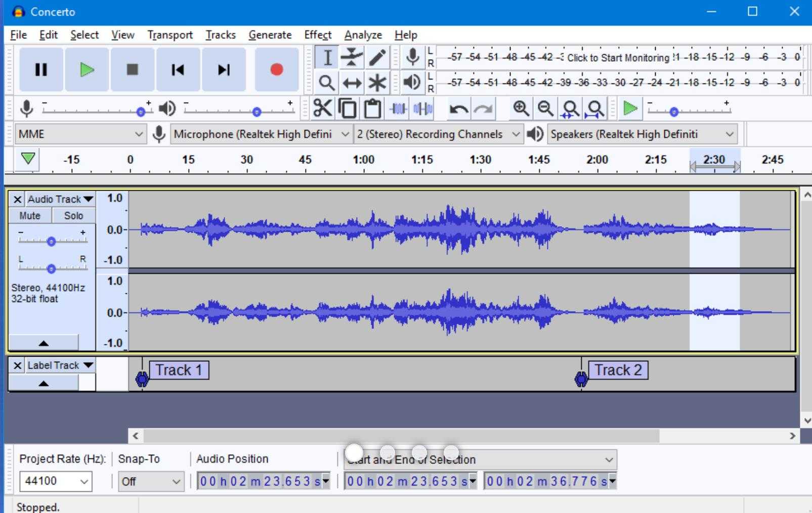Select the Selection (I-beam) tool

point(327,57)
